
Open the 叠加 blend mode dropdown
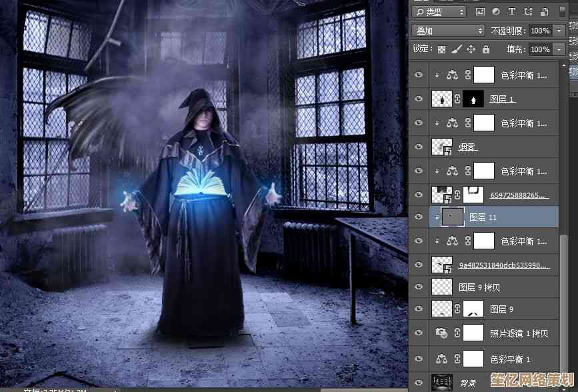coord(448,31)
